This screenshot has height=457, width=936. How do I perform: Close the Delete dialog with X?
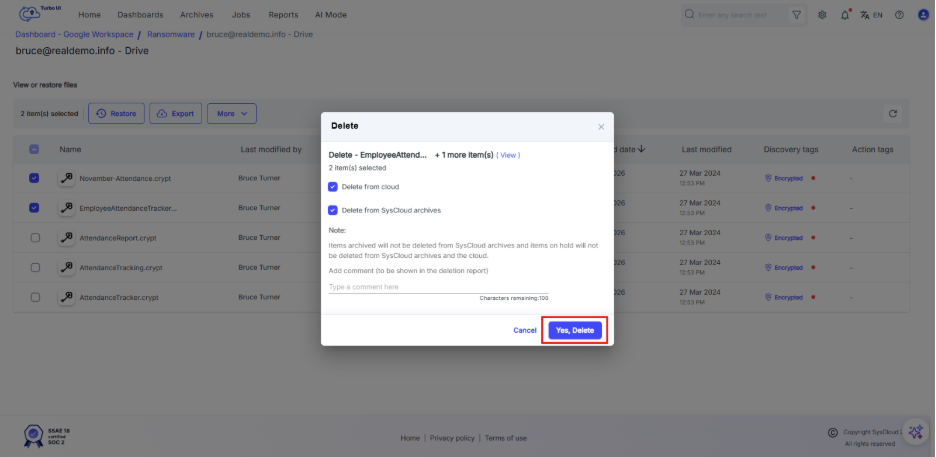tap(601, 127)
